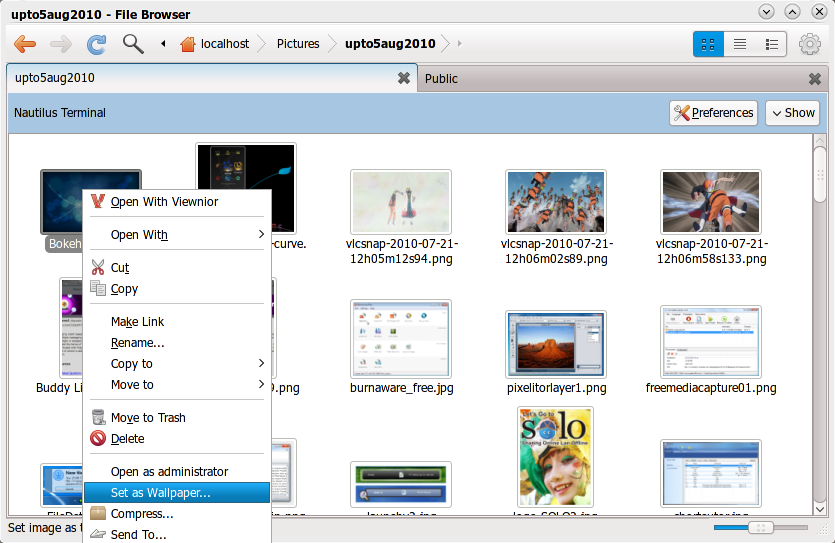Click the Compress archive box icon
The height and width of the screenshot is (543, 835).
98,513
